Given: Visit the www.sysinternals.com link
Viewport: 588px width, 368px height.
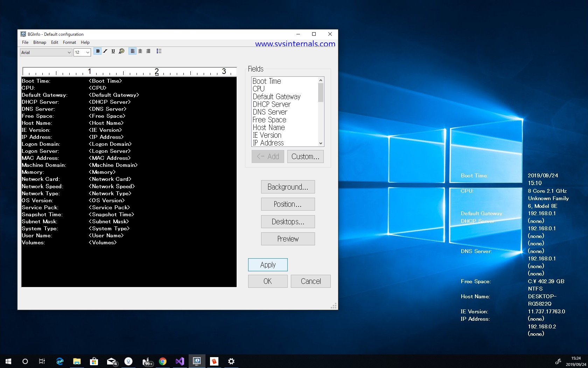Looking at the screenshot, I should click(295, 44).
